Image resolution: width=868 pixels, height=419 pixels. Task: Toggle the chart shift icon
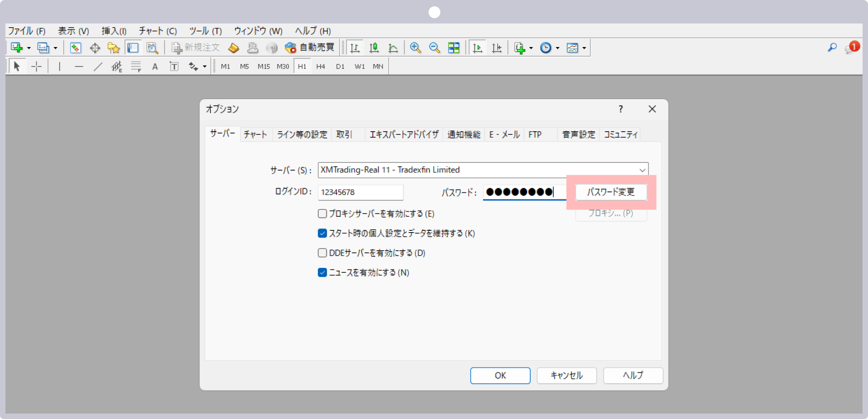point(496,48)
